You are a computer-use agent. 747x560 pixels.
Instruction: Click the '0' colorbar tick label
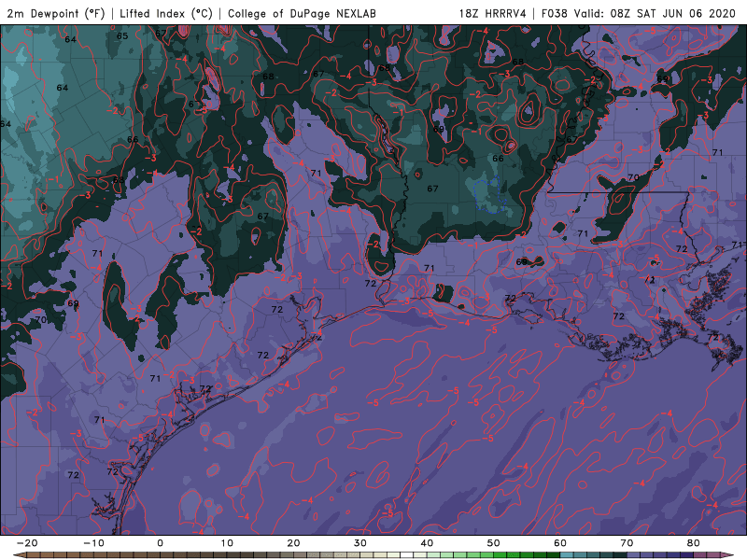(160, 543)
